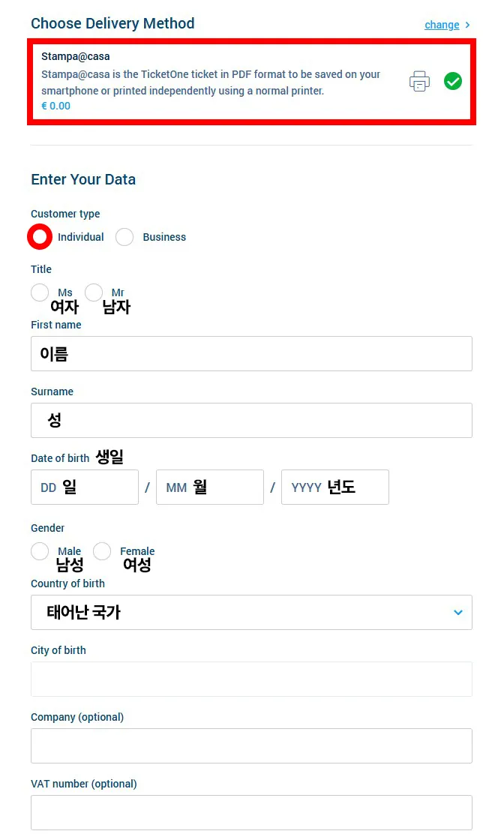Choose the Mr title option
The height and width of the screenshot is (840, 504).
tap(94, 292)
